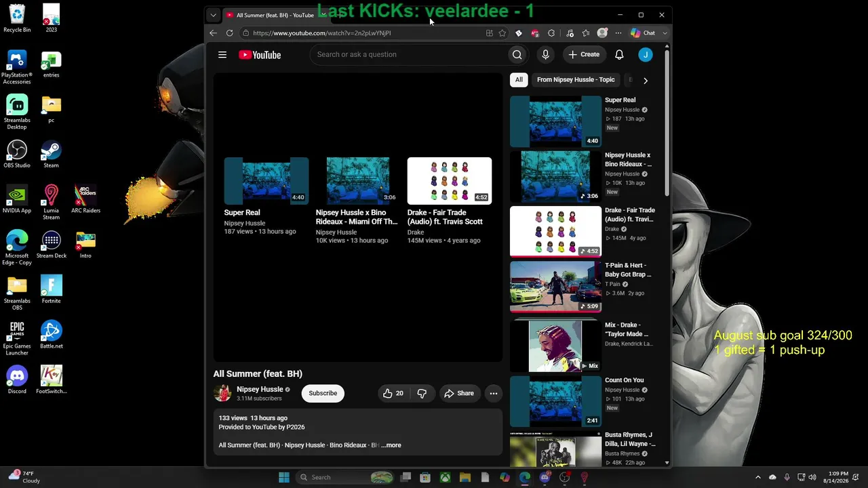868x488 pixels.
Task: Like the All Summer video
Action: (x=393, y=393)
